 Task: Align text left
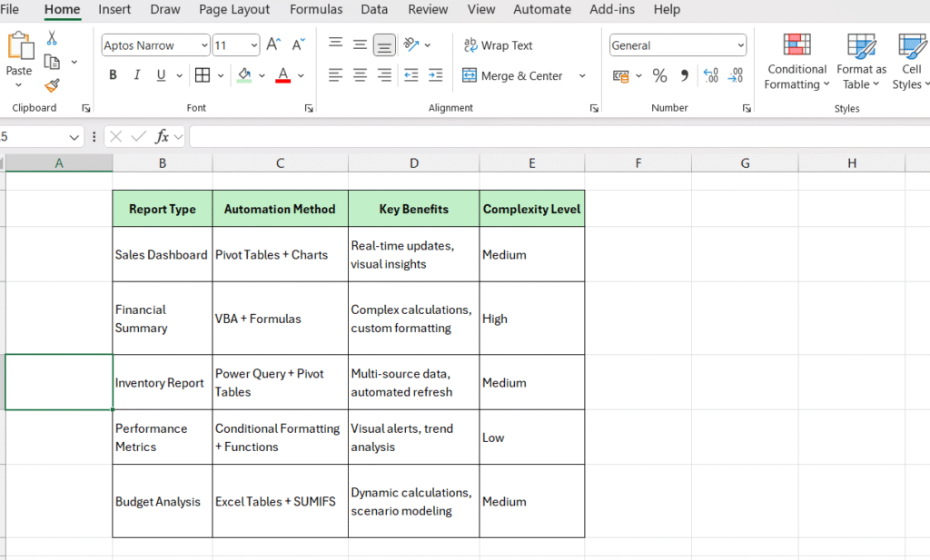pos(336,75)
